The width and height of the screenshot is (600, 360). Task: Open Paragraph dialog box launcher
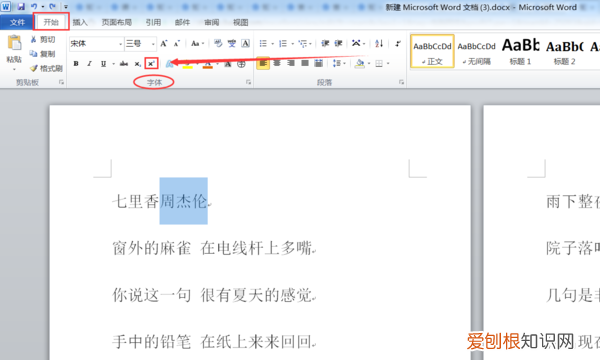pos(401,82)
